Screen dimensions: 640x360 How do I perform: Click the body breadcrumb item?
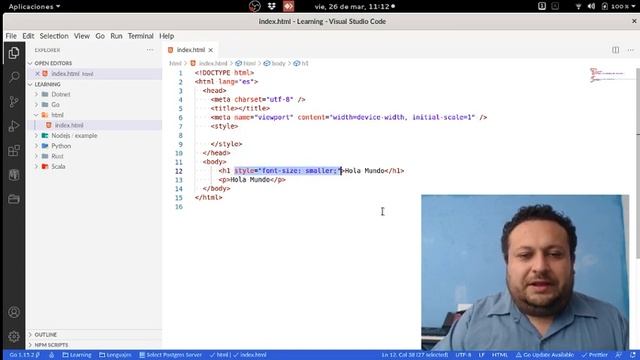coord(274,63)
